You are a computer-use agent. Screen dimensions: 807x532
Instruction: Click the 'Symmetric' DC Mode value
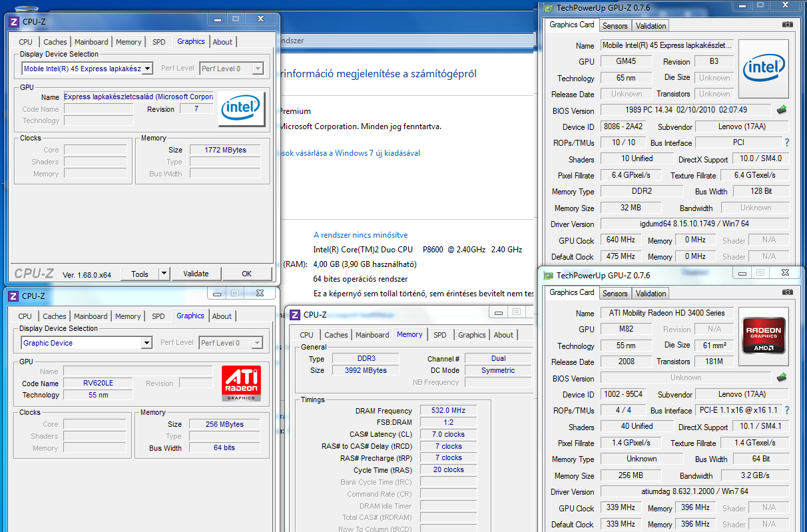(x=499, y=370)
